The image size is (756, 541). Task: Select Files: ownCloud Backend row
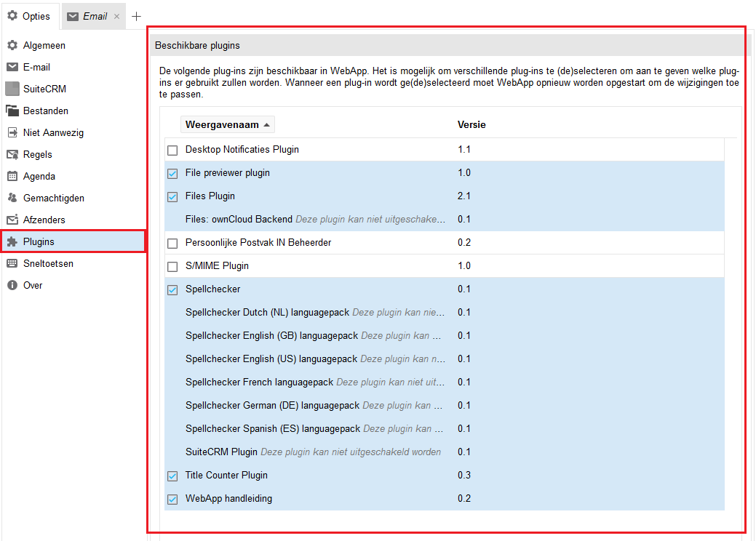[444, 219]
